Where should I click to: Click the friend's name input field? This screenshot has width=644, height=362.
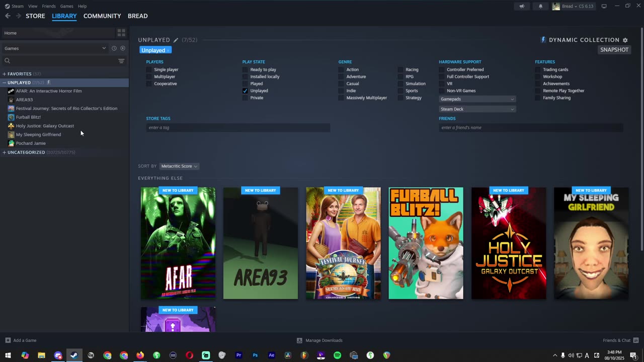(531, 128)
